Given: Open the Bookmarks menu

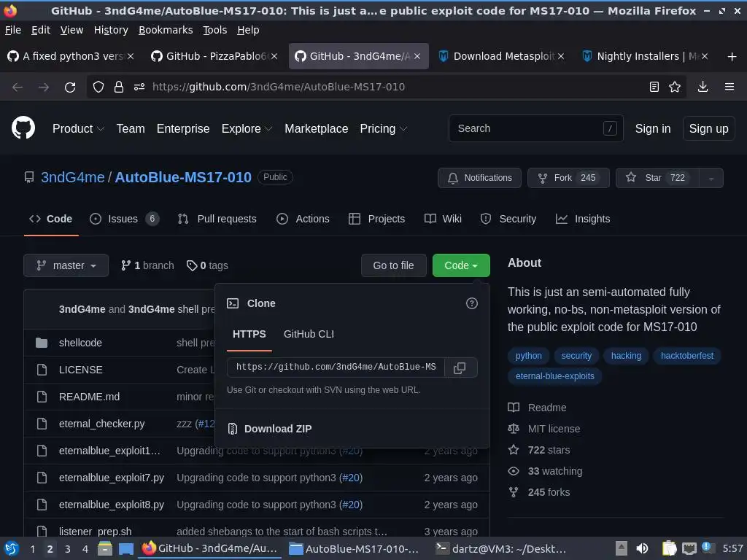Looking at the screenshot, I should coord(166,30).
